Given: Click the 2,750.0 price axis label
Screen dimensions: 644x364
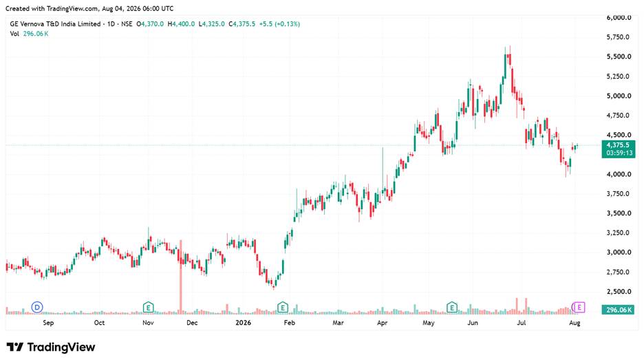Looking at the screenshot, I should point(618,272).
